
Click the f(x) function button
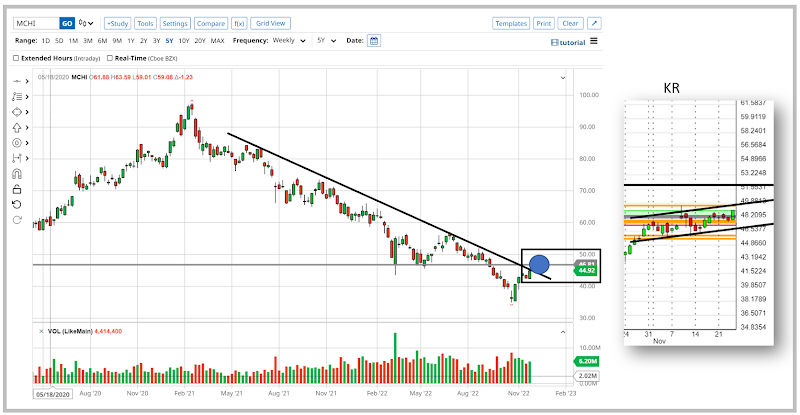click(x=239, y=23)
